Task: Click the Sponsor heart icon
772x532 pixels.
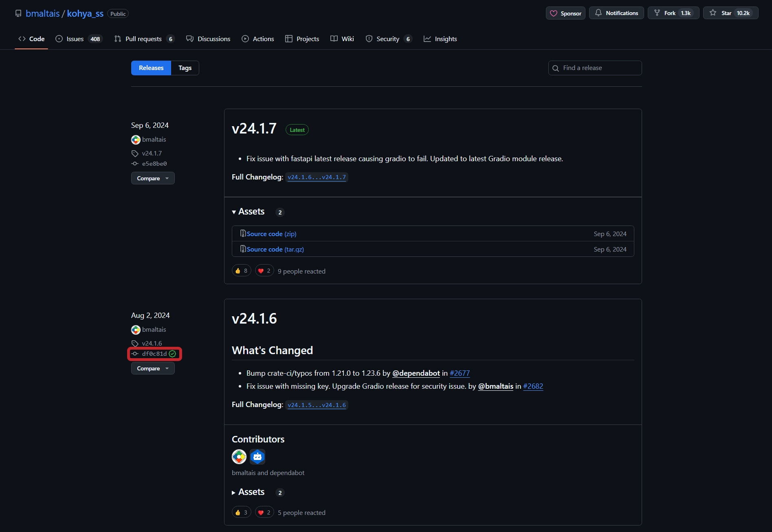Action: [554, 13]
